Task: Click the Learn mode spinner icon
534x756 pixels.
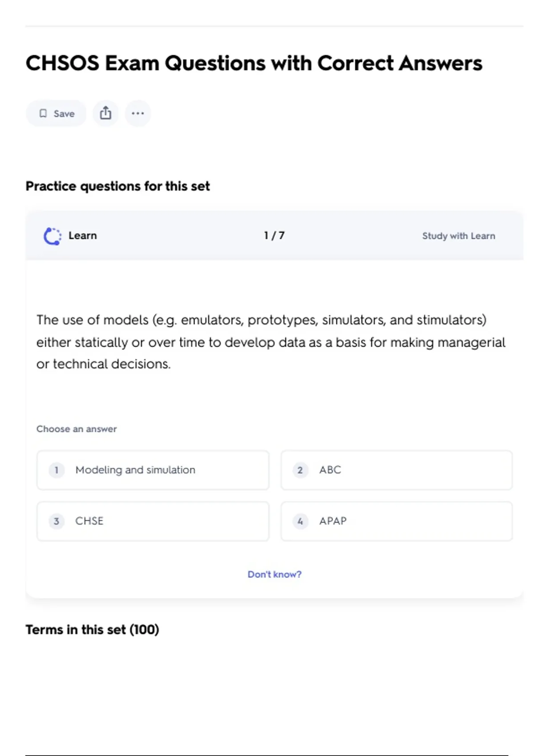Action: tap(53, 236)
